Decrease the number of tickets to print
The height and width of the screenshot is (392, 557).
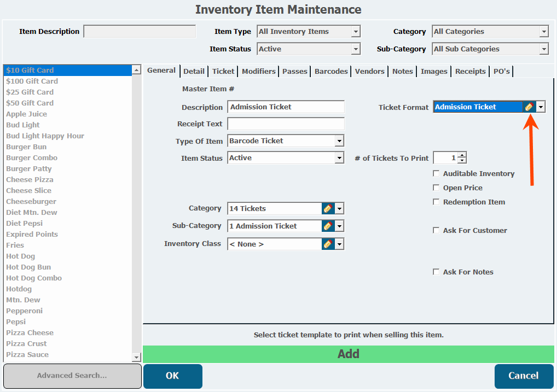[x=462, y=161]
